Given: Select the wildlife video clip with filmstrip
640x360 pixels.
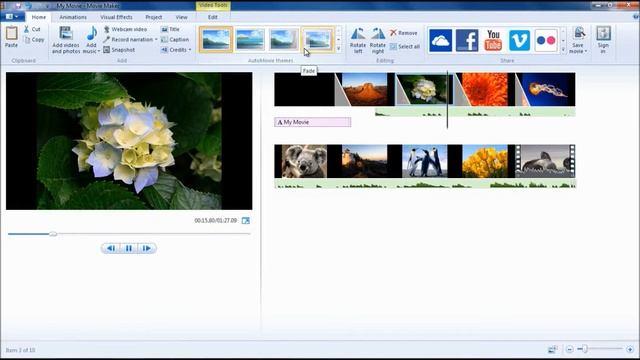Looking at the screenshot, I should point(545,161).
